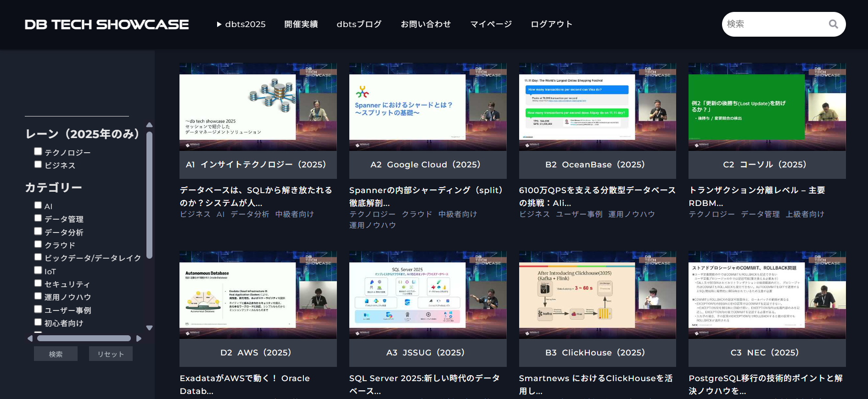Click the search magnifier icon
The image size is (868, 399).
[833, 24]
